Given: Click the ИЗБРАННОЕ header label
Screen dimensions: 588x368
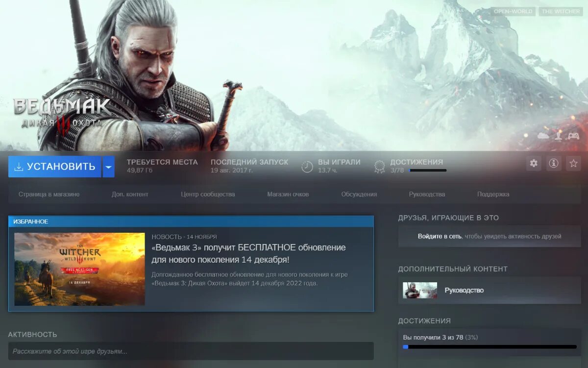Looking at the screenshot, I should click(x=31, y=221).
